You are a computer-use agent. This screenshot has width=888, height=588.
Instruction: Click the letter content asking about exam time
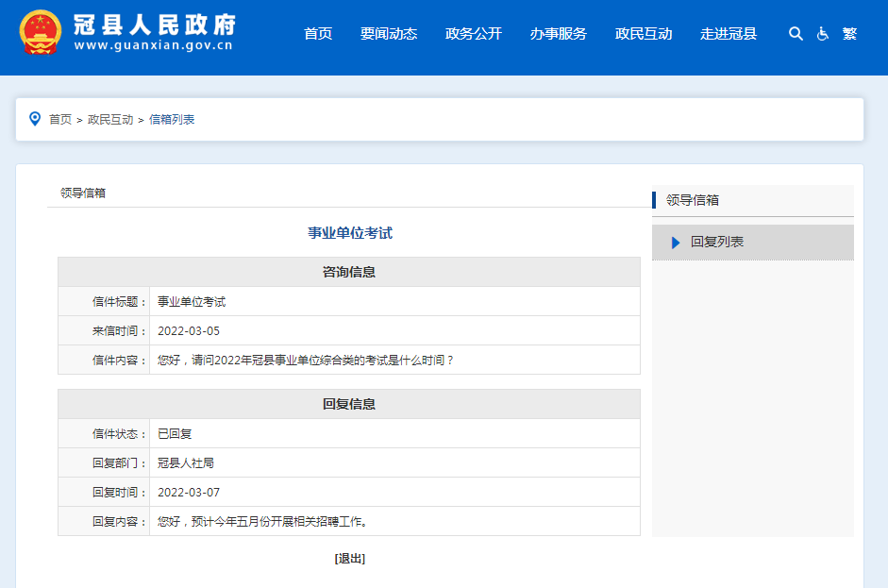pyautogui.click(x=305, y=360)
